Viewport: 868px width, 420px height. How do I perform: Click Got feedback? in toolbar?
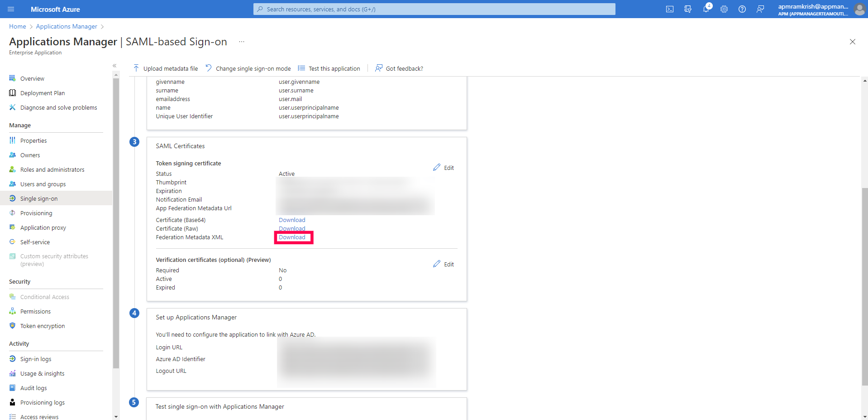click(x=399, y=68)
